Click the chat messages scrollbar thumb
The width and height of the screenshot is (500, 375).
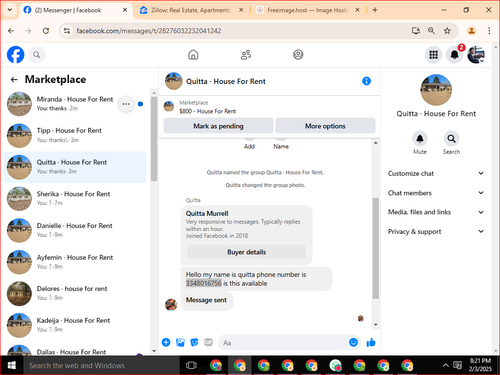(376, 248)
